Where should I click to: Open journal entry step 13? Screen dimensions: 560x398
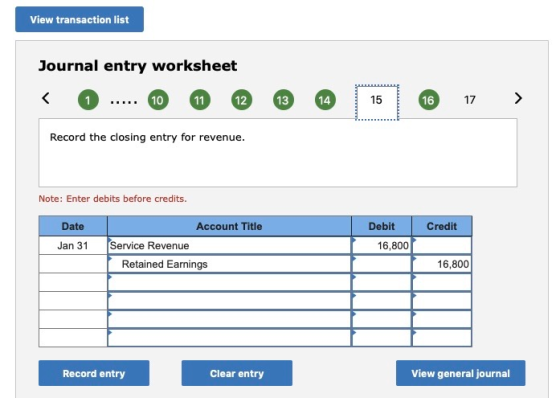(283, 100)
